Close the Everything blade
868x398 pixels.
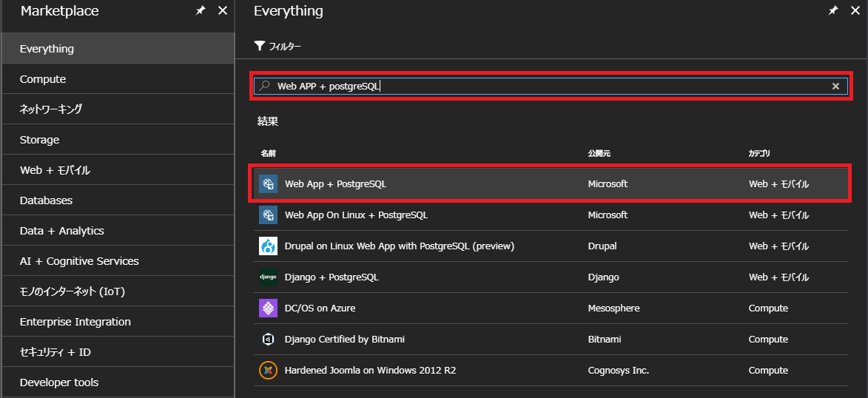[x=855, y=10]
